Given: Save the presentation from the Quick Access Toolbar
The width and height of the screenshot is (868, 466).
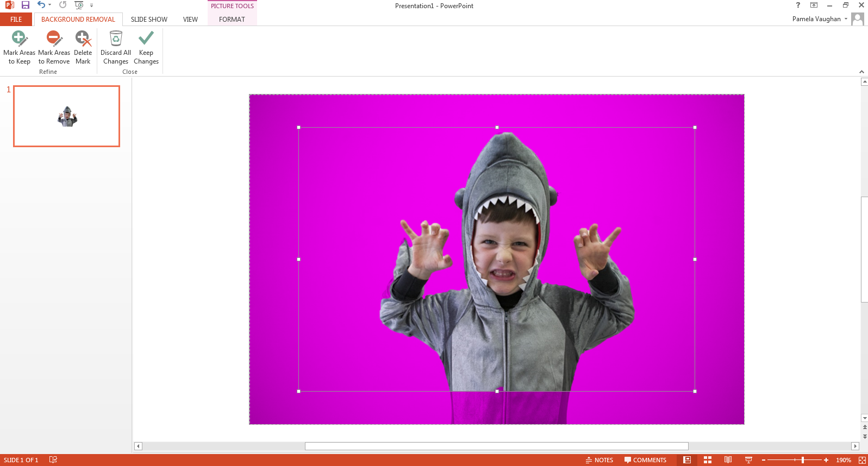Looking at the screenshot, I should (x=26, y=5).
